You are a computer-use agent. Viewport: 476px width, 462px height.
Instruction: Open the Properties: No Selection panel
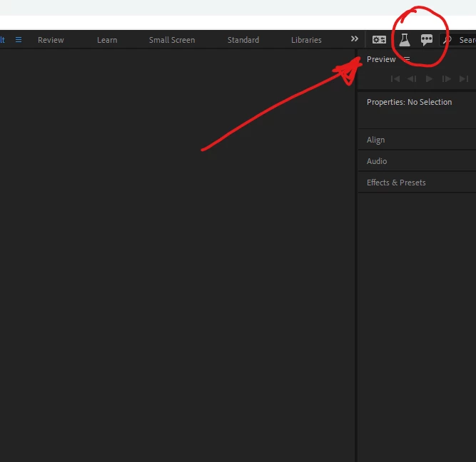pyautogui.click(x=409, y=102)
